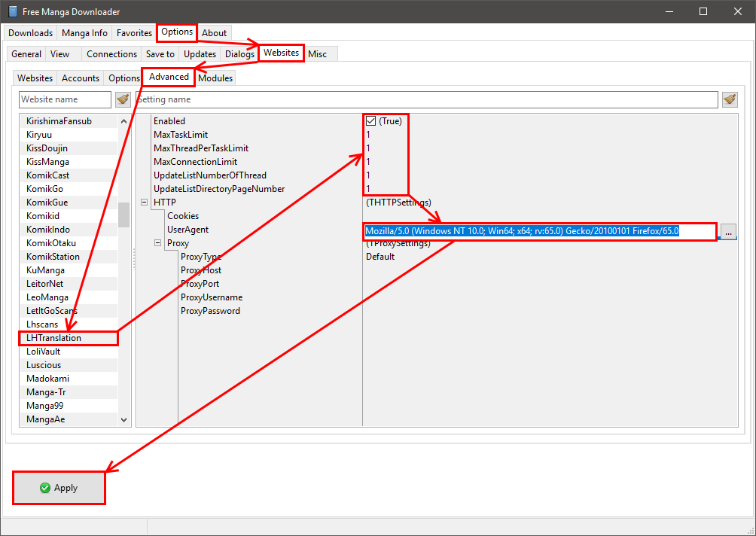Select KuManga in the website list
The width and height of the screenshot is (756, 536).
[69, 270]
